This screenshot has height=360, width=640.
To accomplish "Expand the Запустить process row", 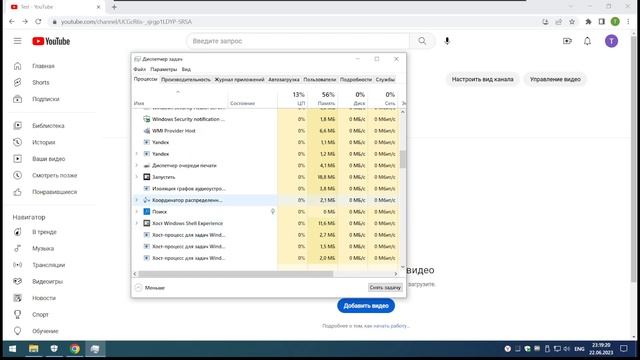I will (x=137, y=177).
